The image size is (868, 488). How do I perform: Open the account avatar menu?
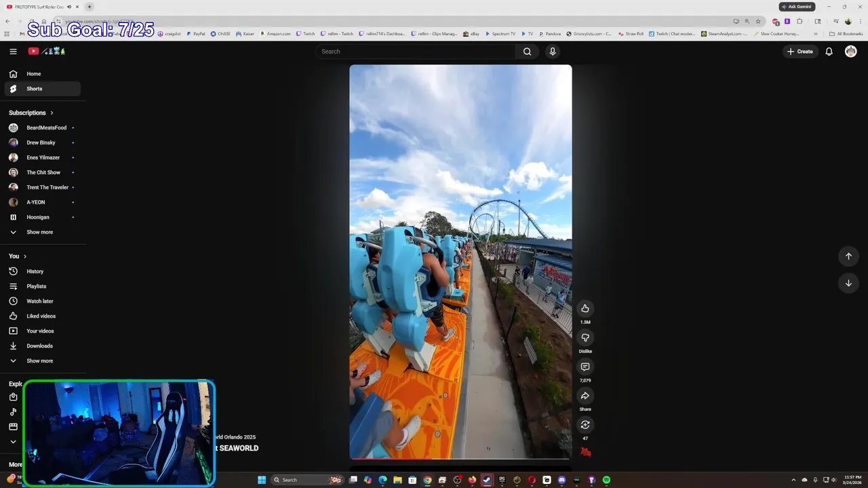850,52
